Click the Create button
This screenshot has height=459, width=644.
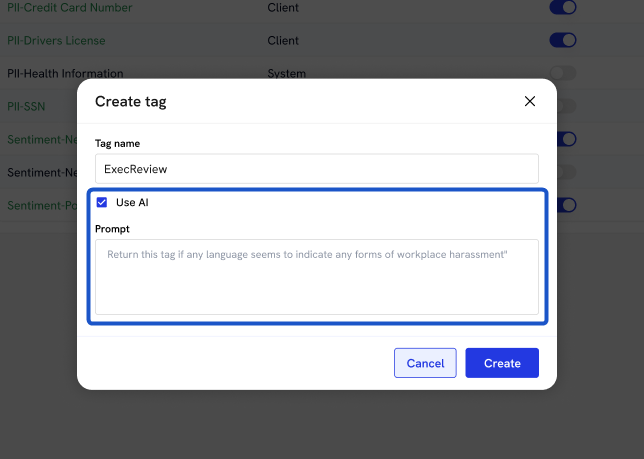[x=501, y=363]
